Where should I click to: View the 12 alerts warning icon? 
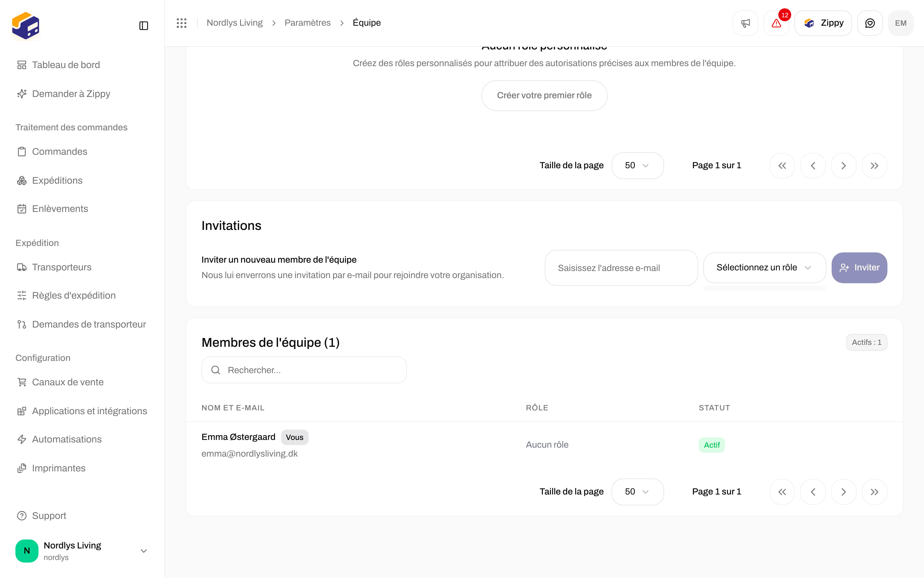[776, 23]
